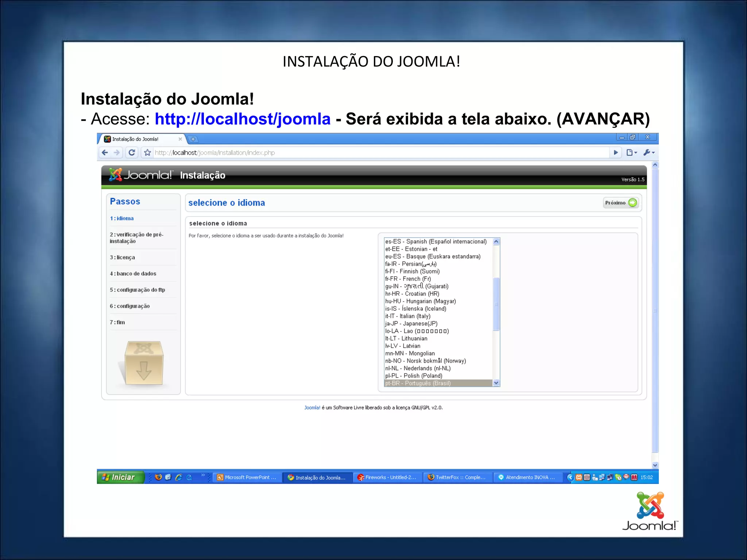Image resolution: width=747 pixels, height=560 pixels.
Task: Choose gu-IN Gujarati language
Action: (438, 287)
